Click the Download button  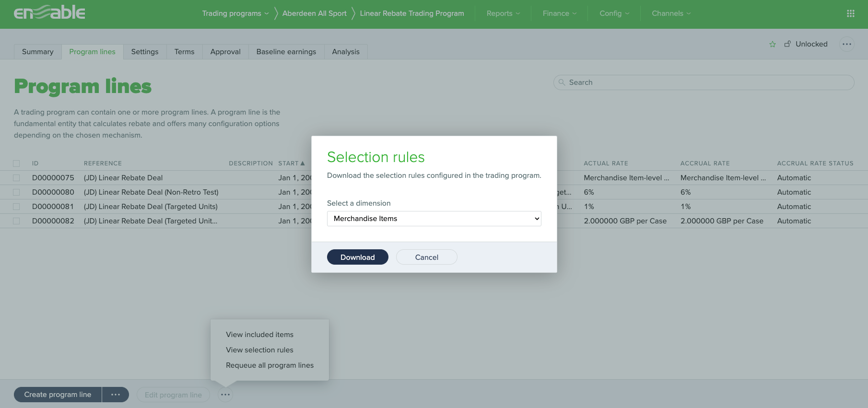click(358, 257)
